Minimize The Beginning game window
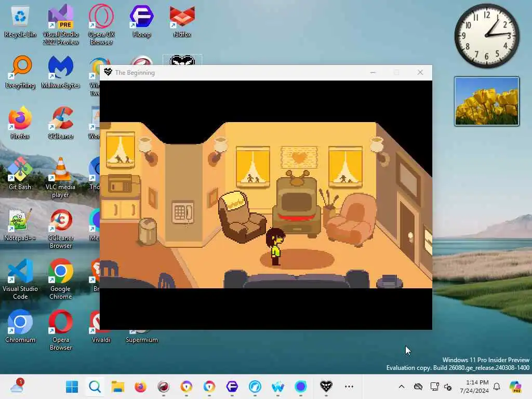The width and height of the screenshot is (532, 399). point(373,72)
